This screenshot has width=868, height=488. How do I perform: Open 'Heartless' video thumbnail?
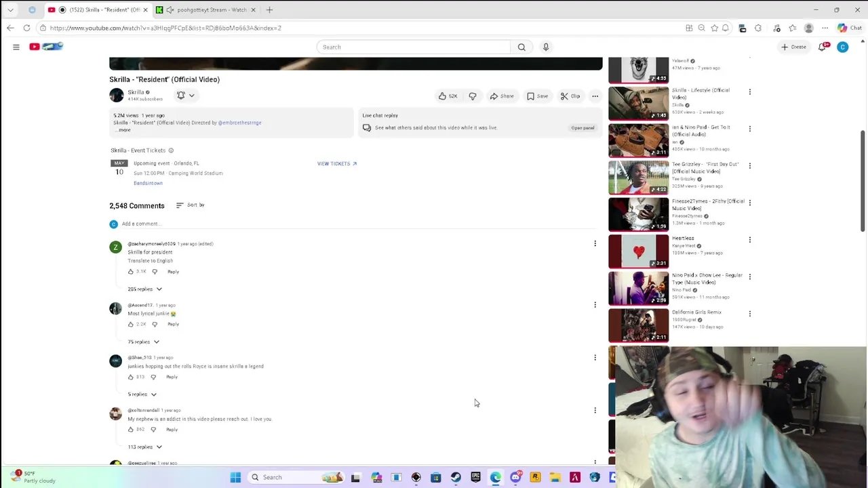coord(638,251)
